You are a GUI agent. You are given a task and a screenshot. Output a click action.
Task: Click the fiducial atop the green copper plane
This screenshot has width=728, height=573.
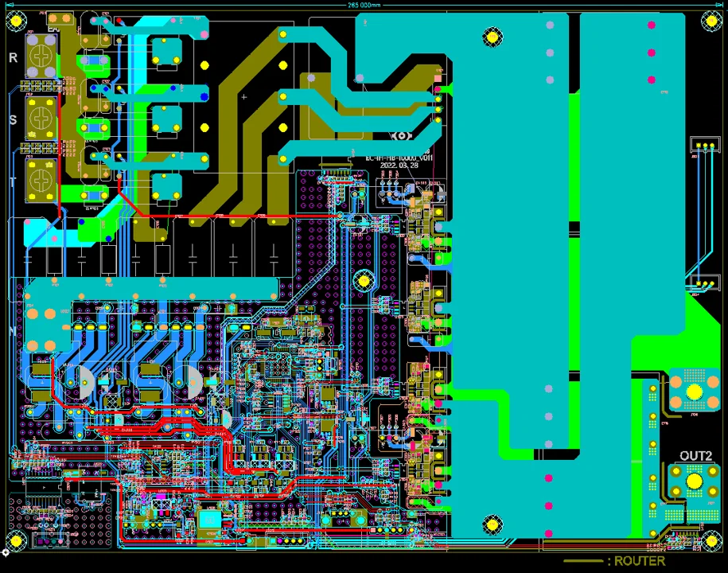tap(492, 36)
